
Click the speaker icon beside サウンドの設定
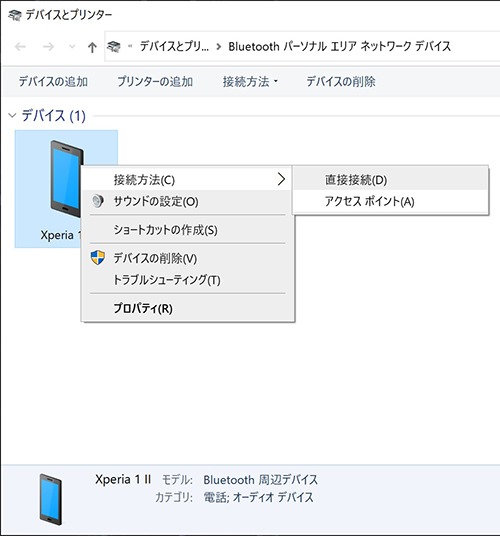coord(98,201)
